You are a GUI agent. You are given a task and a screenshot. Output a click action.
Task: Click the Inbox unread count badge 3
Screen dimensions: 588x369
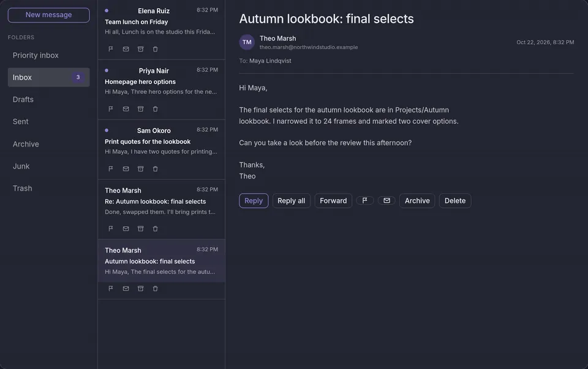click(78, 77)
